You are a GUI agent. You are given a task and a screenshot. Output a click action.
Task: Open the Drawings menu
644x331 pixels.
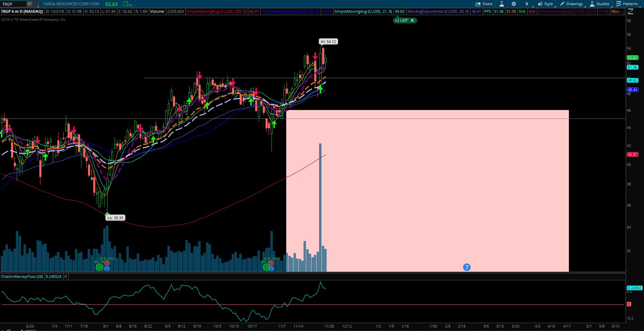[571, 4]
